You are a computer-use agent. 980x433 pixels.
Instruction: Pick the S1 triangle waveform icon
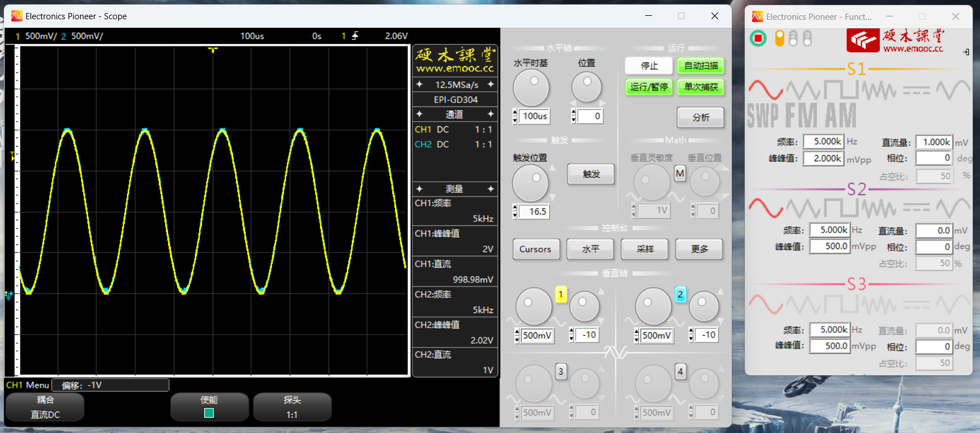coord(803,90)
